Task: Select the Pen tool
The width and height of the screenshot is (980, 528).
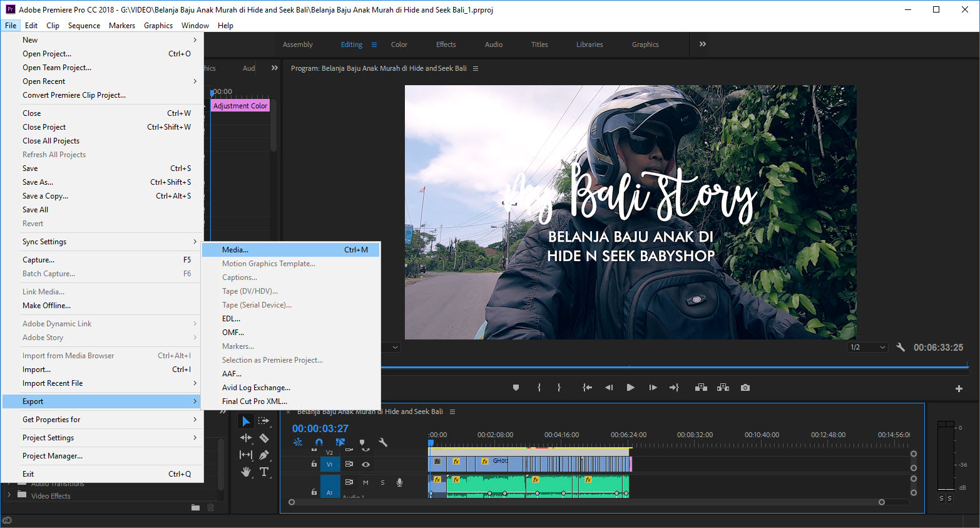Action: [264, 455]
